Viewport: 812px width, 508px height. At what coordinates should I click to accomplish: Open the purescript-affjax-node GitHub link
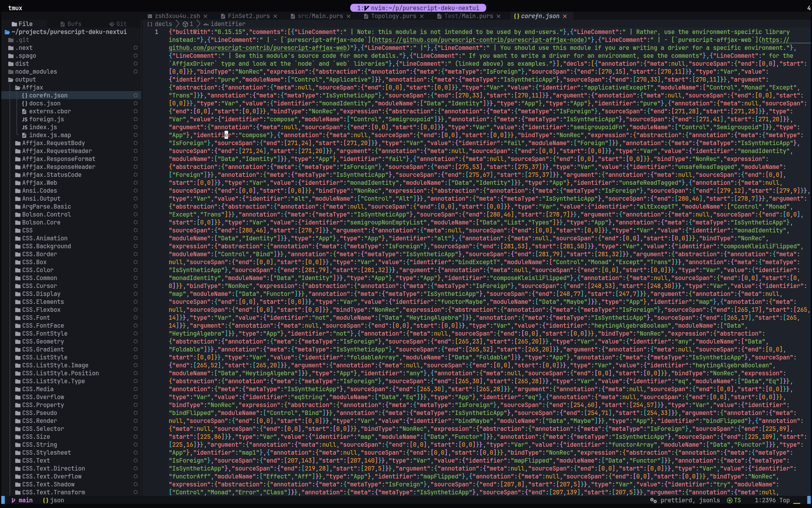point(479,40)
